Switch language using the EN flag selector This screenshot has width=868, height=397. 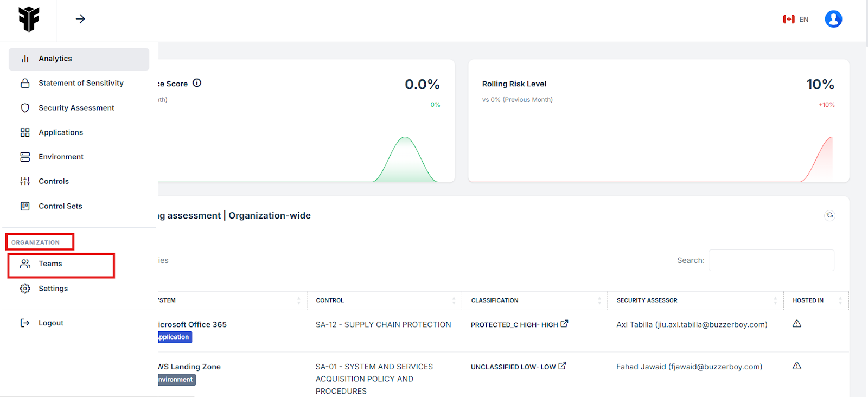tap(795, 20)
